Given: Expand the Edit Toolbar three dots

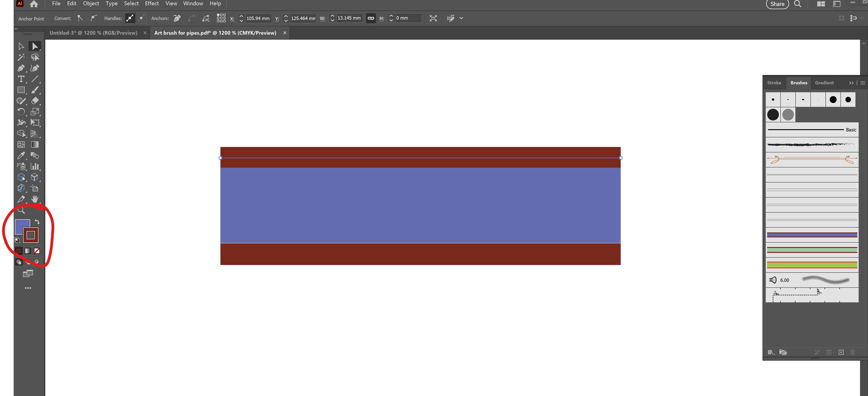Looking at the screenshot, I should [28, 288].
